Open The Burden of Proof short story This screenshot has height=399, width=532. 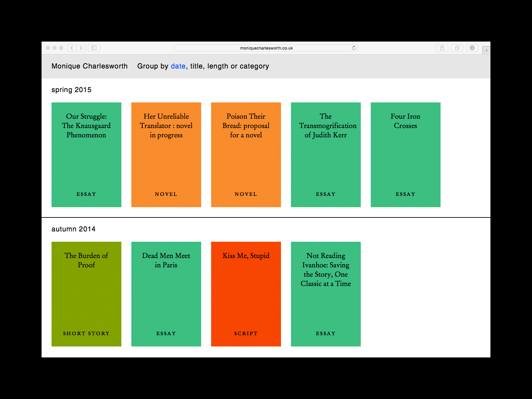coord(86,294)
